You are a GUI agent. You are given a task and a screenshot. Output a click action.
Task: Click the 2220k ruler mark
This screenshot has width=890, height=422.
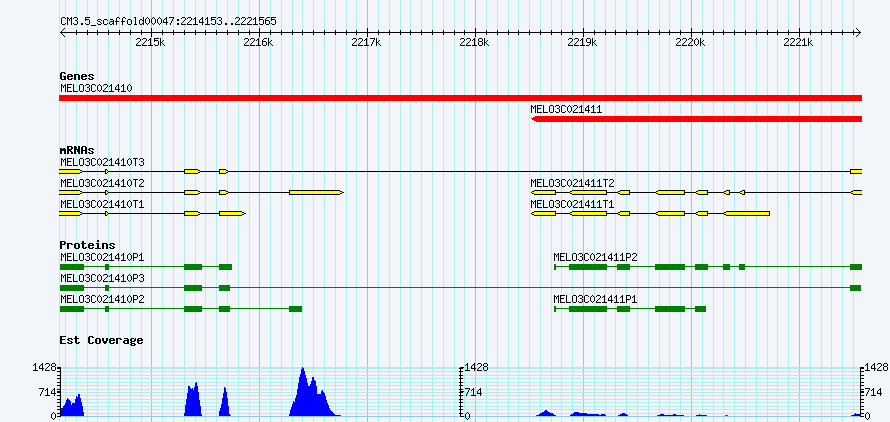[x=690, y=43]
